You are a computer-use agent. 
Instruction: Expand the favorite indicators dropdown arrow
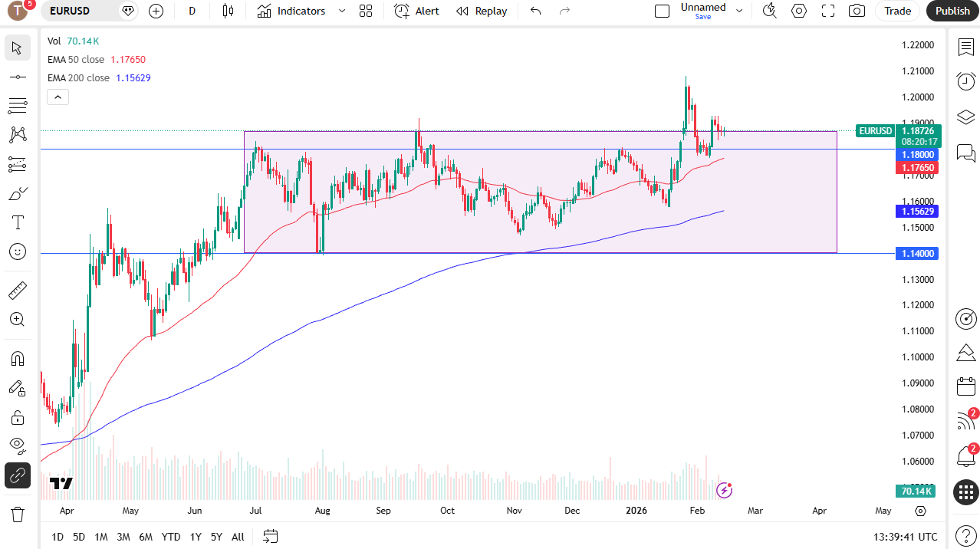point(342,11)
